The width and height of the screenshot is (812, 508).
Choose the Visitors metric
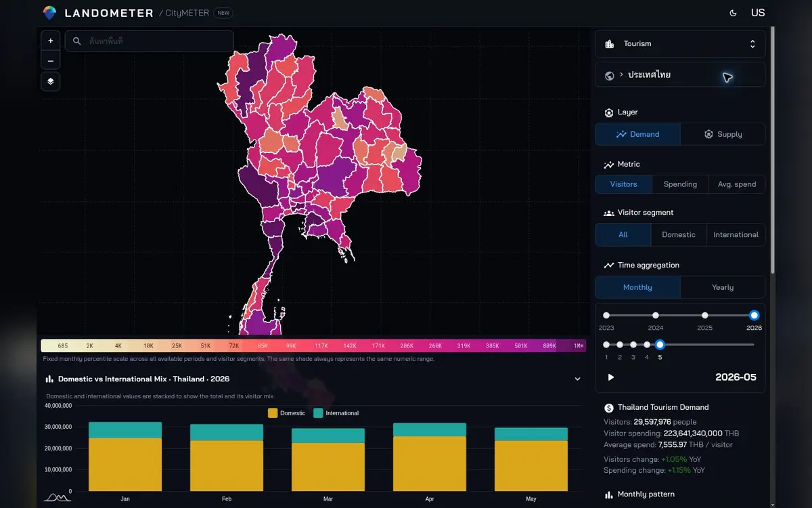click(624, 184)
